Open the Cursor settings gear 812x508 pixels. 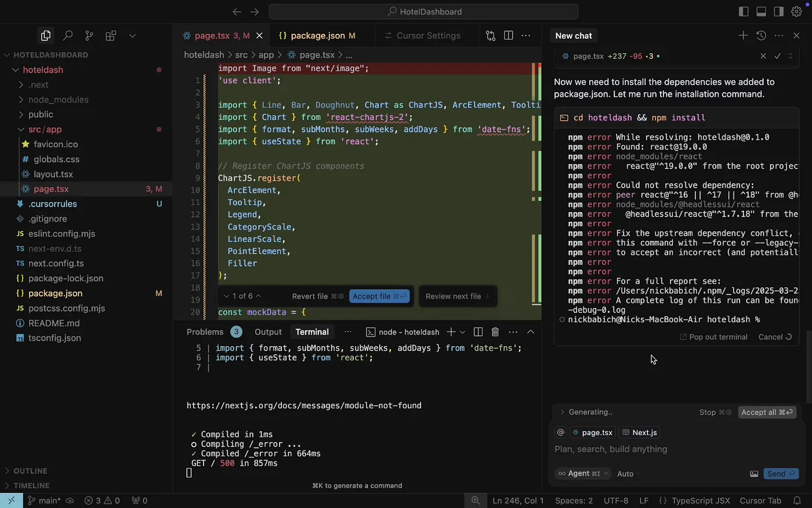pyautogui.click(x=796, y=11)
